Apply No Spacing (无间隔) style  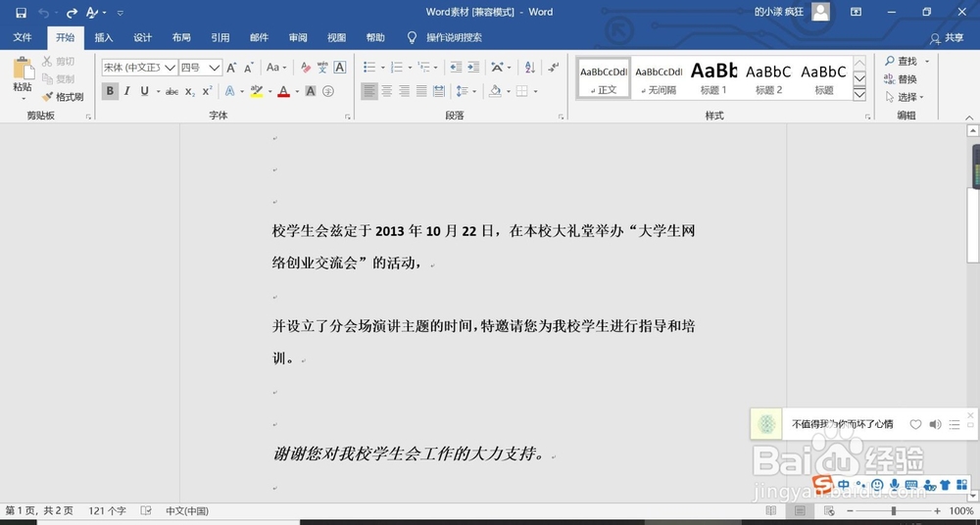(659, 77)
